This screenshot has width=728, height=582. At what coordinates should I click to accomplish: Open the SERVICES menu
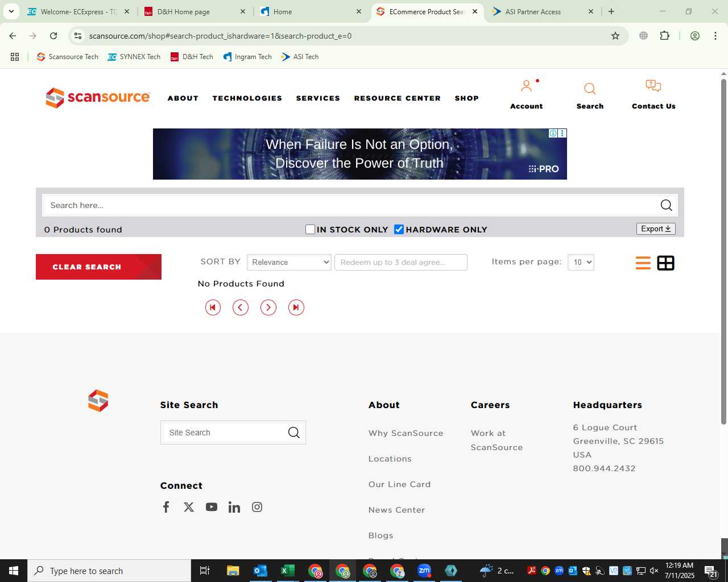(x=318, y=98)
